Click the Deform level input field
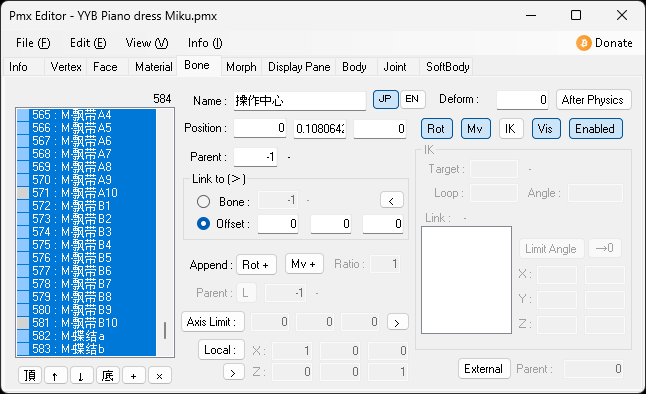Viewport: 646px width, 394px height. click(x=522, y=100)
